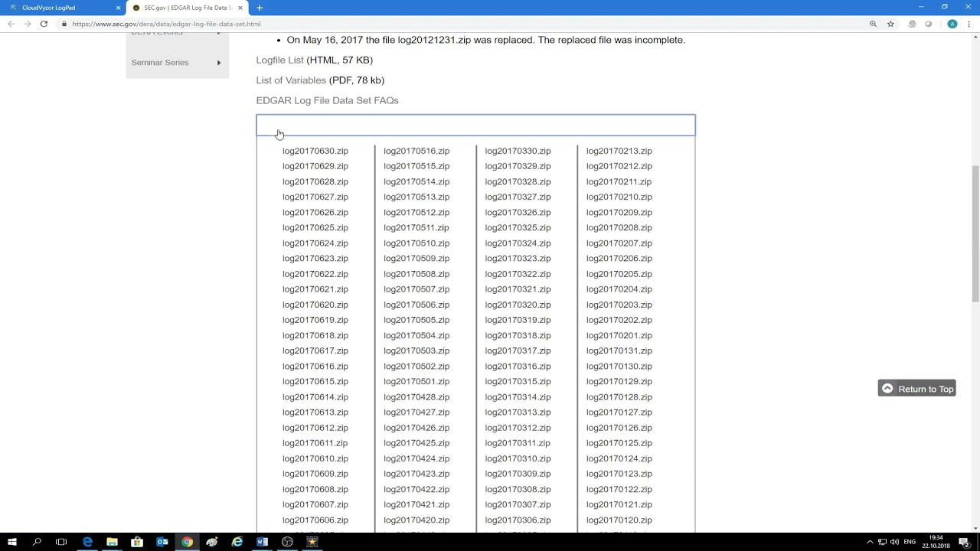Image resolution: width=980 pixels, height=551 pixels.
Task: Click Chrome icon on taskbar
Action: (x=187, y=542)
